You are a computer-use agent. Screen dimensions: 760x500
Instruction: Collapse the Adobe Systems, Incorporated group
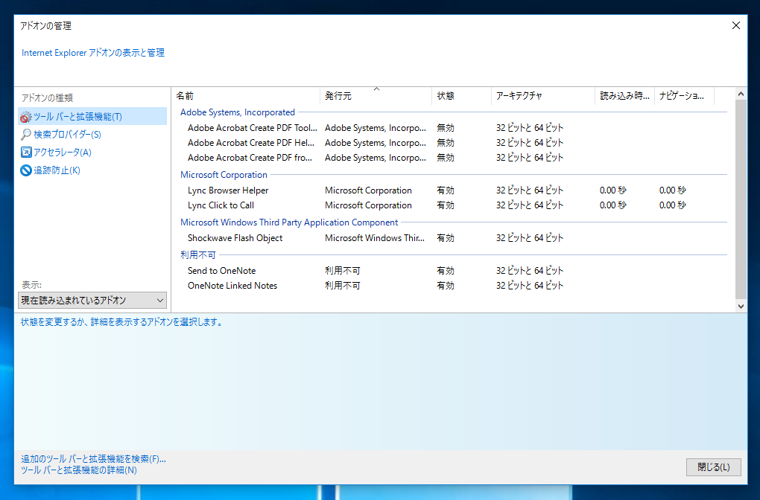point(237,113)
